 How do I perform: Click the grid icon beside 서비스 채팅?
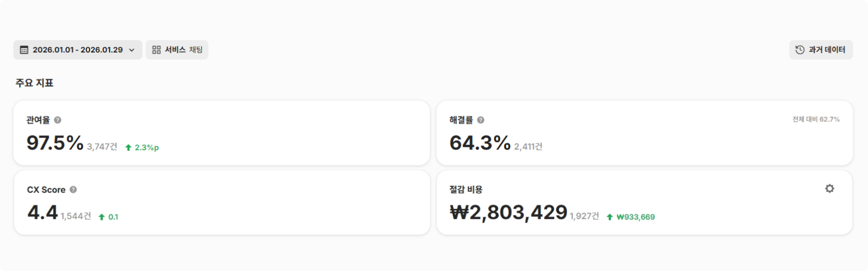pos(156,50)
